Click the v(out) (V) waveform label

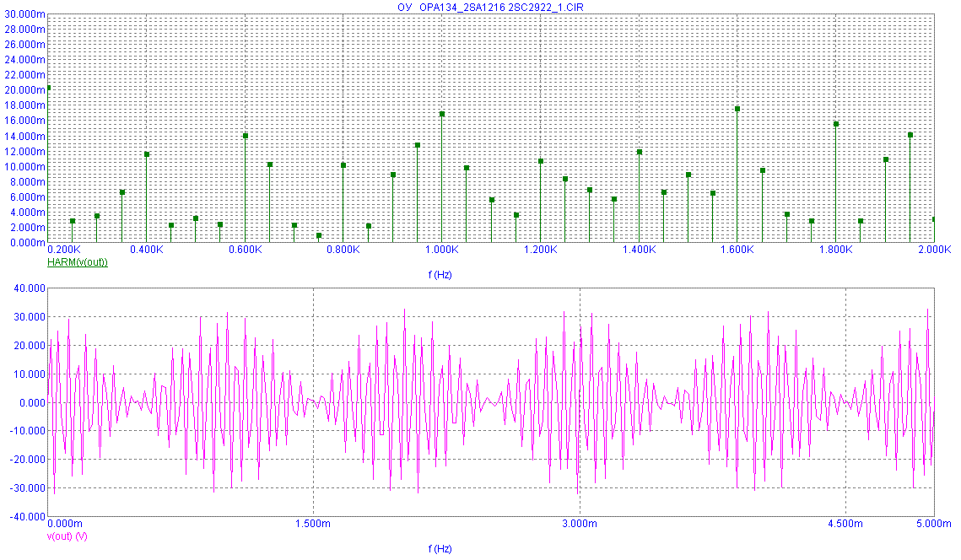point(67,536)
